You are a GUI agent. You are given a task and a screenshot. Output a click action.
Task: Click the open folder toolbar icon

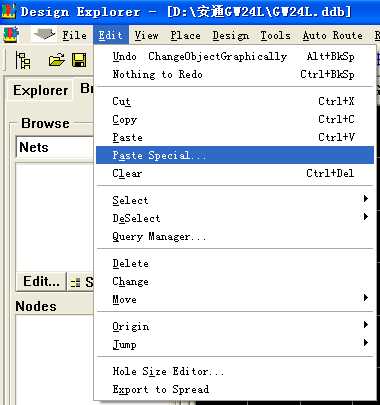point(57,61)
